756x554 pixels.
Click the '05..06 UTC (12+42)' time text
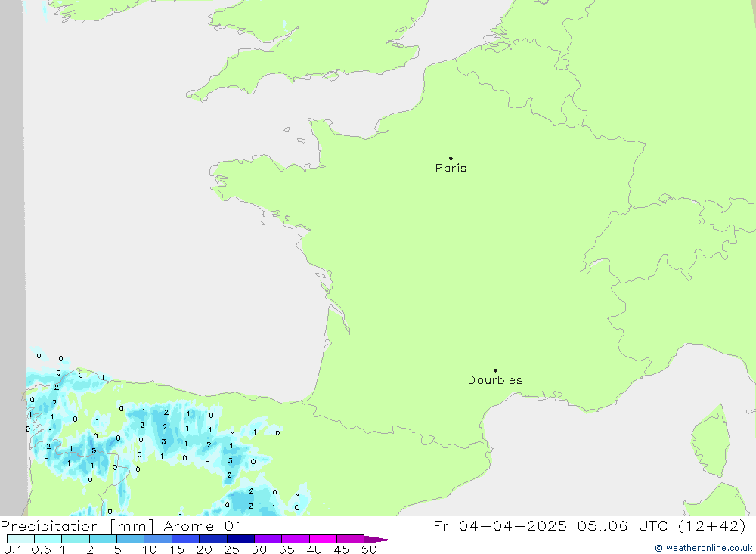tap(662, 526)
